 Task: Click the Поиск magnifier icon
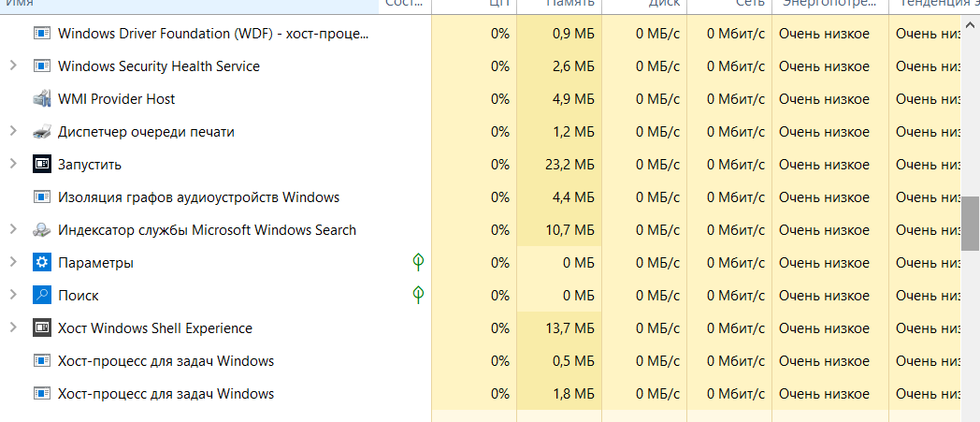coord(41,296)
